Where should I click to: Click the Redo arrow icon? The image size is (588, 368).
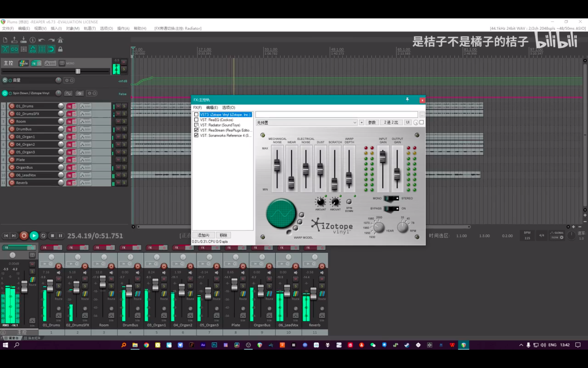[51, 40]
